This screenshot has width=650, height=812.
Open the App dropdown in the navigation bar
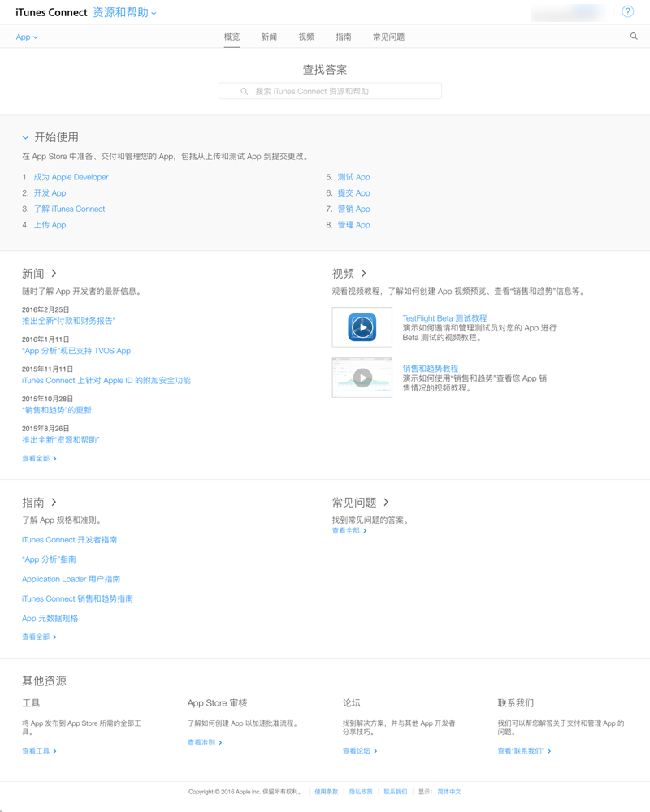27,37
